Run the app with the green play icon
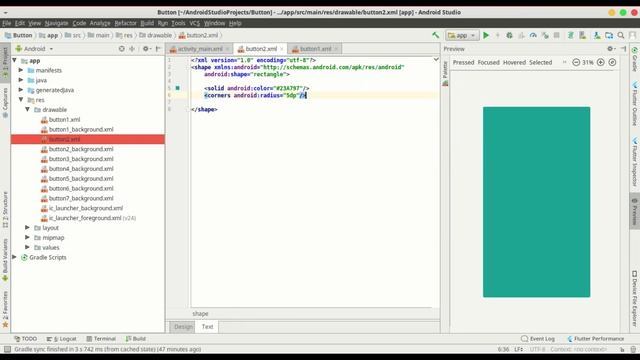This screenshot has width=640, height=360. pyautogui.click(x=486, y=36)
